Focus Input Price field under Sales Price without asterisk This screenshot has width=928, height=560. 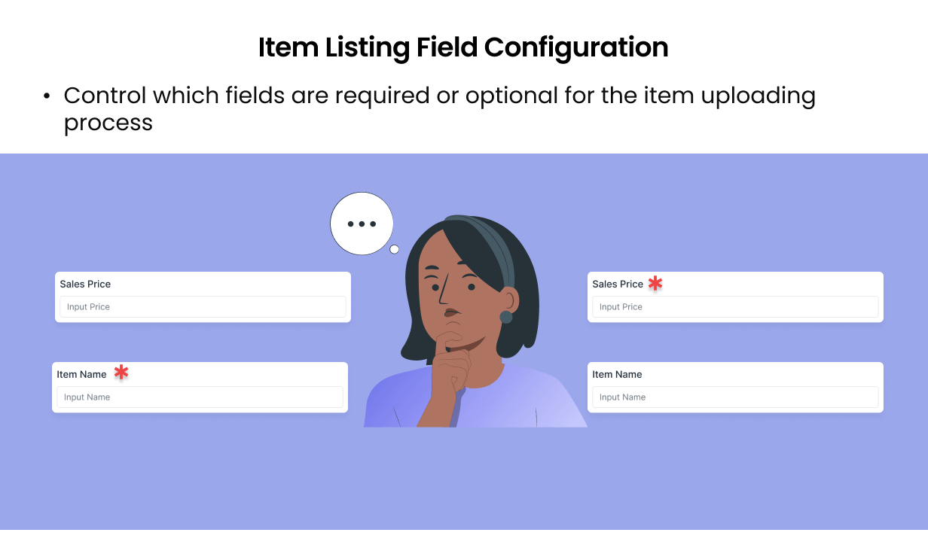(202, 306)
